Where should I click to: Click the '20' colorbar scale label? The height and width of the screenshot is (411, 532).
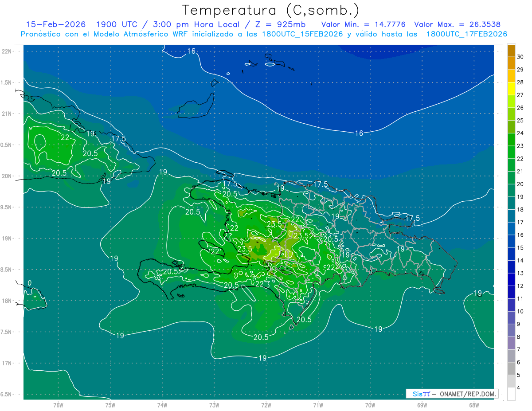tap(520, 184)
